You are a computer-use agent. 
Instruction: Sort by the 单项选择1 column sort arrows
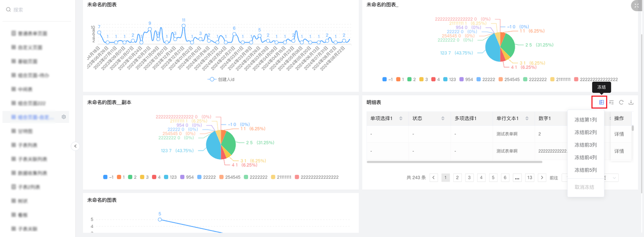pyautogui.click(x=401, y=118)
